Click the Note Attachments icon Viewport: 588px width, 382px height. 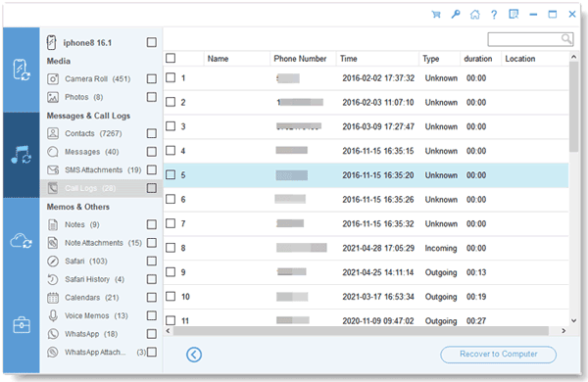point(53,243)
